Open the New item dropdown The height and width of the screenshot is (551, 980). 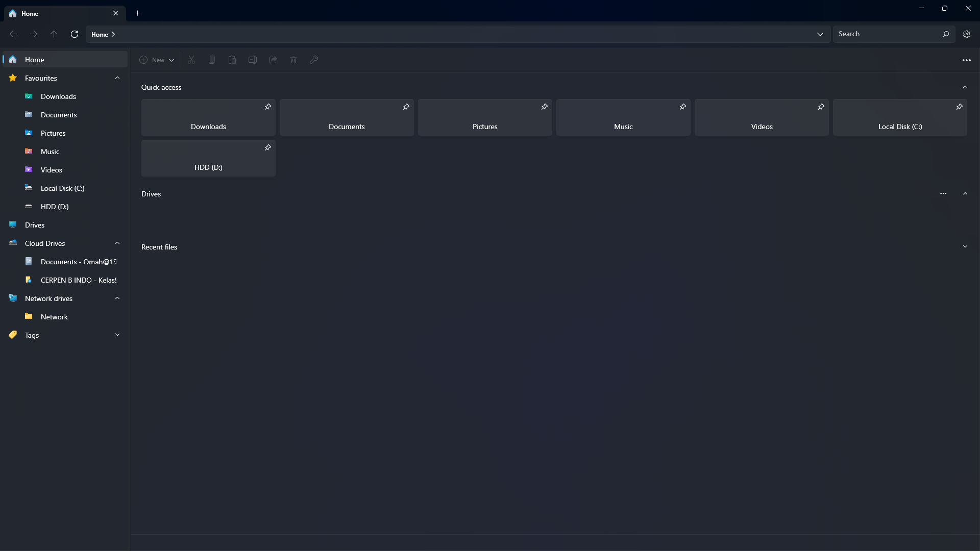click(157, 60)
